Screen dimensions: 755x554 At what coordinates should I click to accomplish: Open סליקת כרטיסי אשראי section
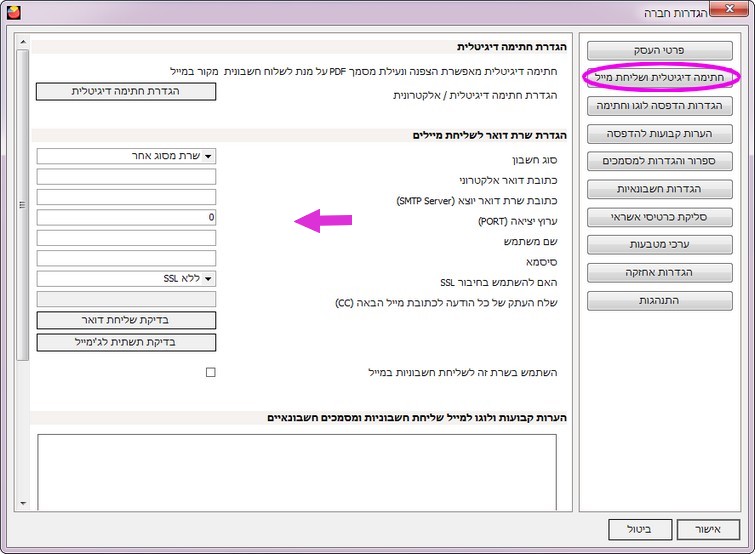pyautogui.click(x=660, y=217)
